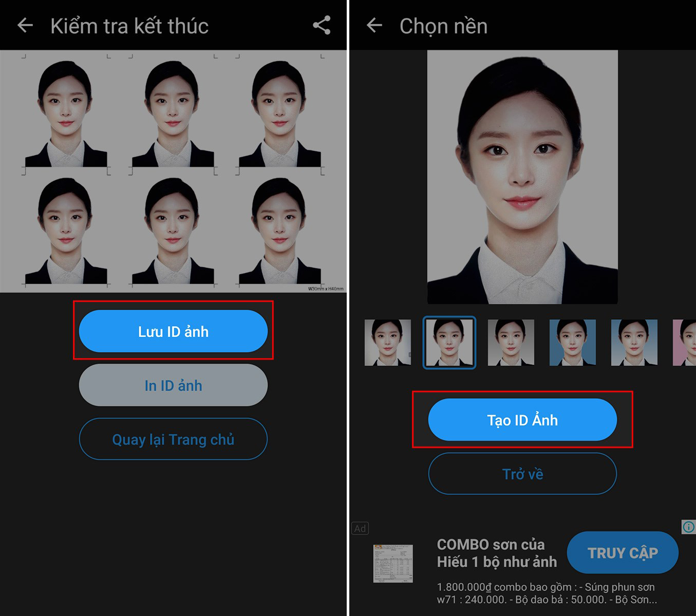Open the COMBO sơn ad headline

pyautogui.click(x=497, y=553)
